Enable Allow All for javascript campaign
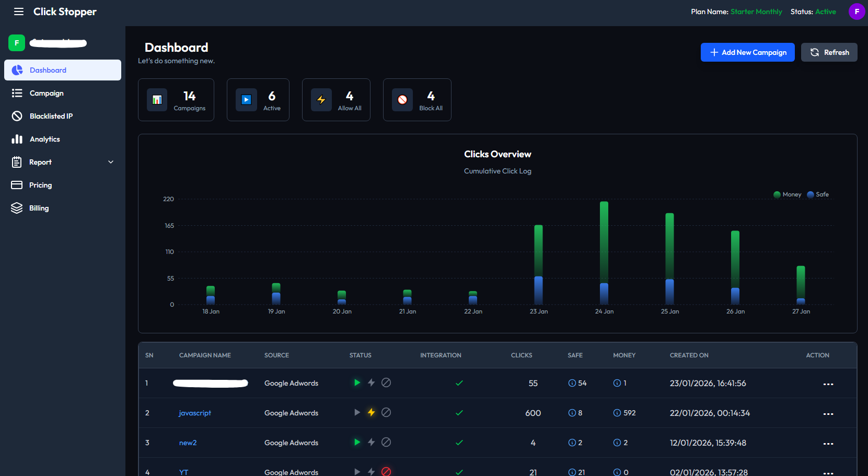868x476 pixels. click(372, 412)
